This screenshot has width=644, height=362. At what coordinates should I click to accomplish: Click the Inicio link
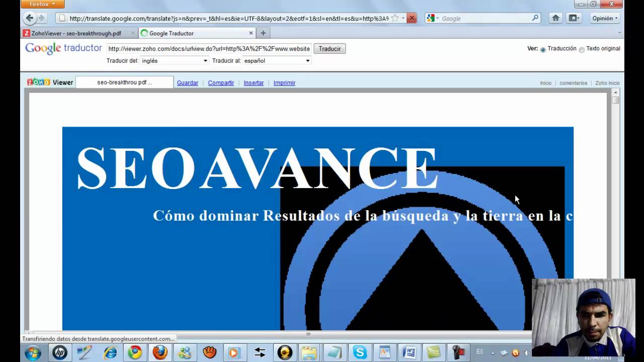[545, 83]
